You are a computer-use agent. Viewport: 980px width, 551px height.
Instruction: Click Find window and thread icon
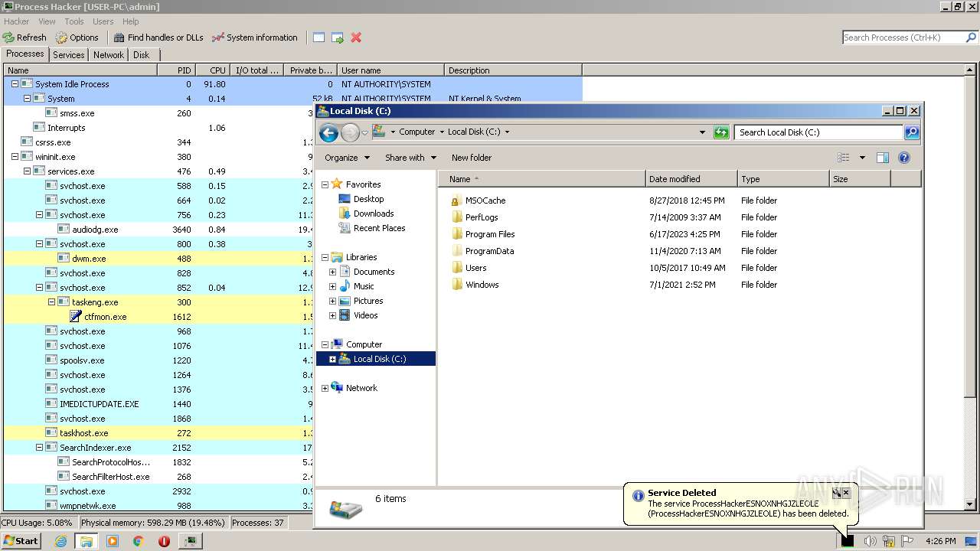338,37
